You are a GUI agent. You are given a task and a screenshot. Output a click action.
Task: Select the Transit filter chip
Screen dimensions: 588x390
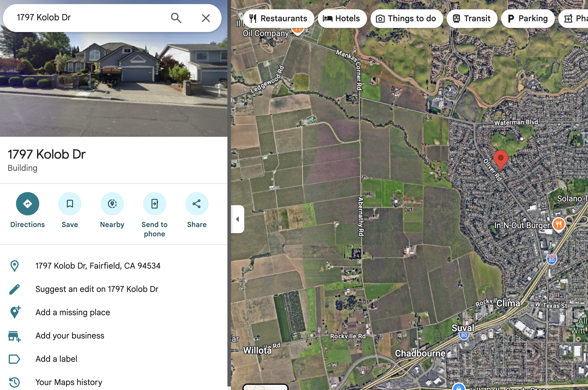tap(472, 19)
